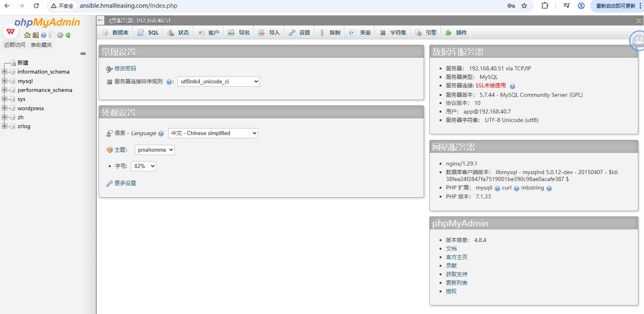Click the help icon next to mbstring
This screenshot has height=314, width=644.
pos(549,188)
